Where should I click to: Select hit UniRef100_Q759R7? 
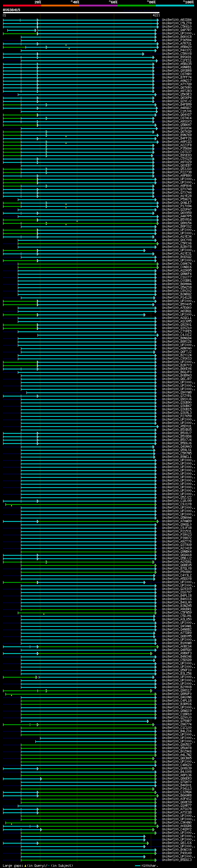(x=176, y=721)
